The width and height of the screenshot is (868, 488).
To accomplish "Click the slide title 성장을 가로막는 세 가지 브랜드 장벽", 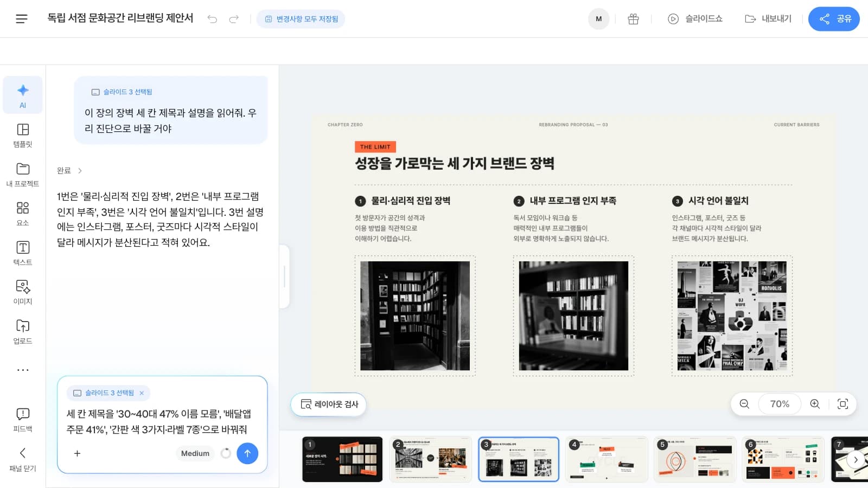I will pyautogui.click(x=455, y=163).
